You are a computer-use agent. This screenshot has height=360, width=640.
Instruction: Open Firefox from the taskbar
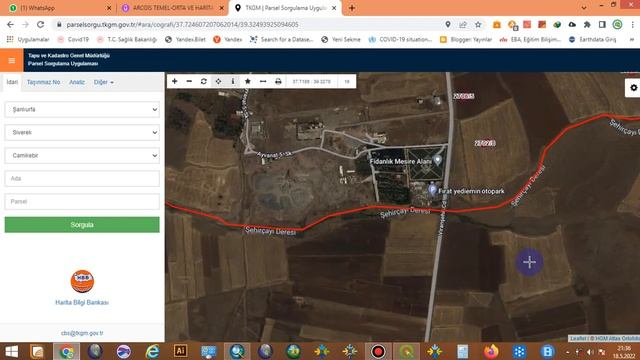coord(491,351)
